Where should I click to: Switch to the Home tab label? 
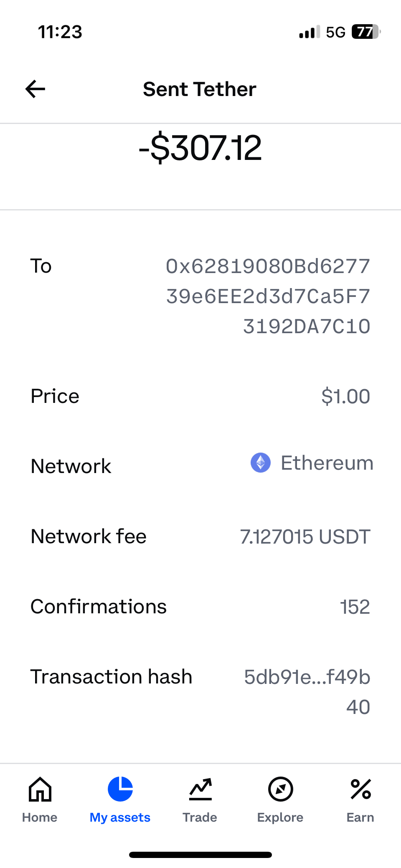tap(40, 817)
